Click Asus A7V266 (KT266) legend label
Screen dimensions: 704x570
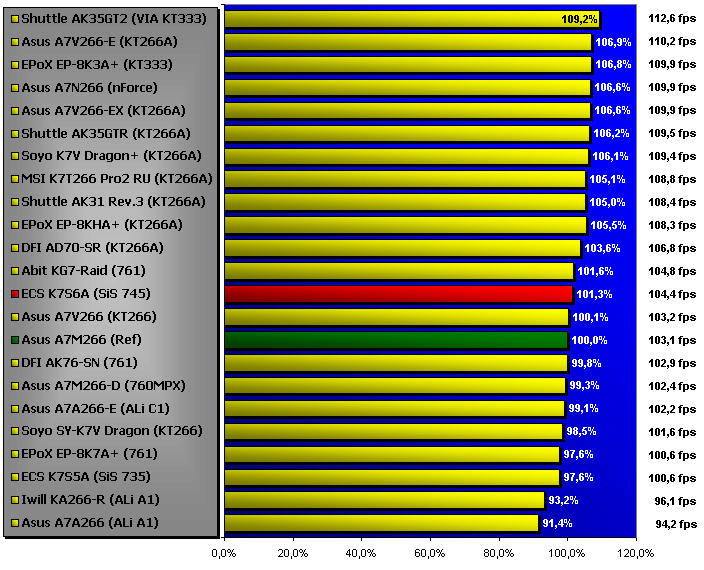tap(89, 316)
